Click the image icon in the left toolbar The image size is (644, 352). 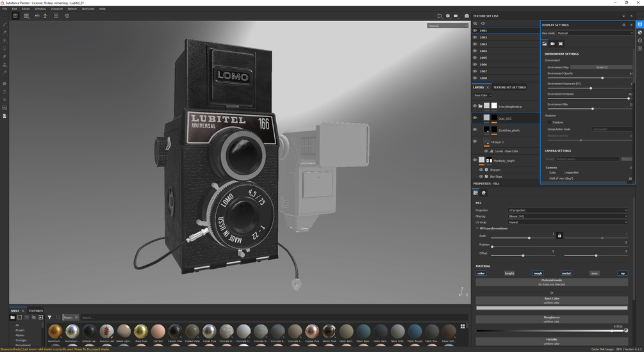[4, 108]
